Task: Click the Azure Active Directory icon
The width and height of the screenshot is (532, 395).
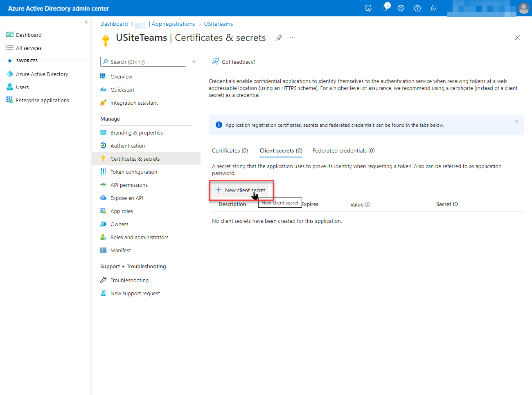Action: [10, 74]
